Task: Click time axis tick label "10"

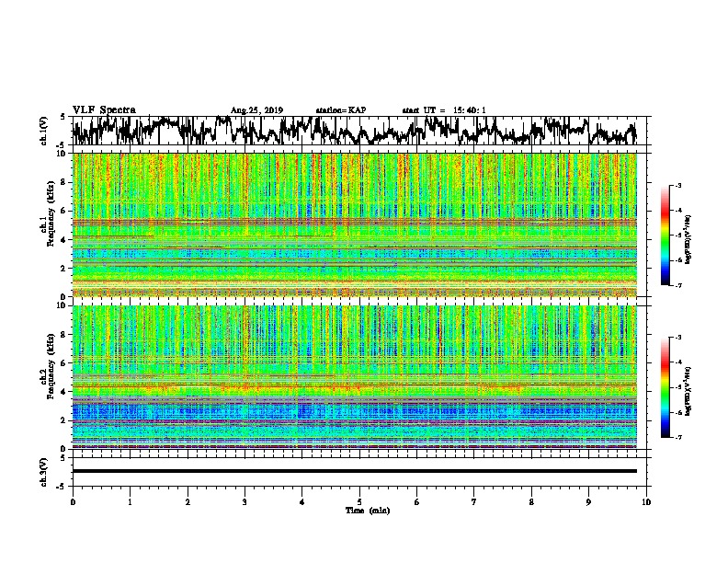Action: pyautogui.click(x=646, y=502)
